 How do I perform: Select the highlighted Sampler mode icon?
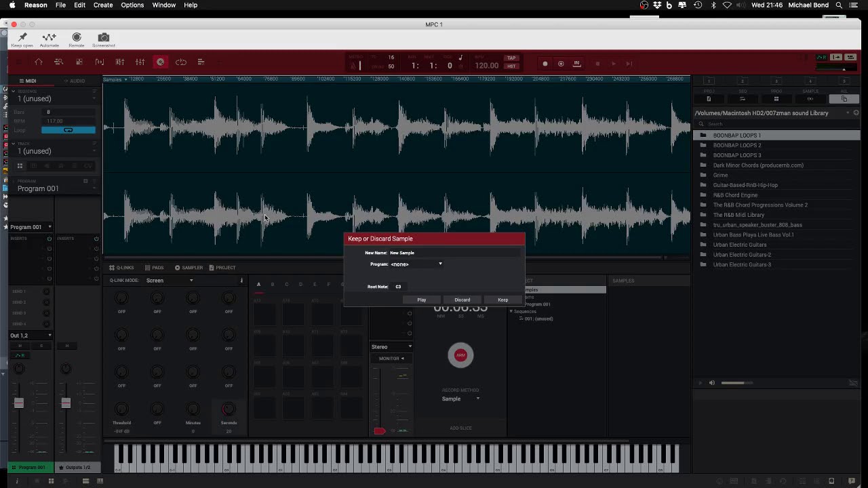(x=161, y=62)
